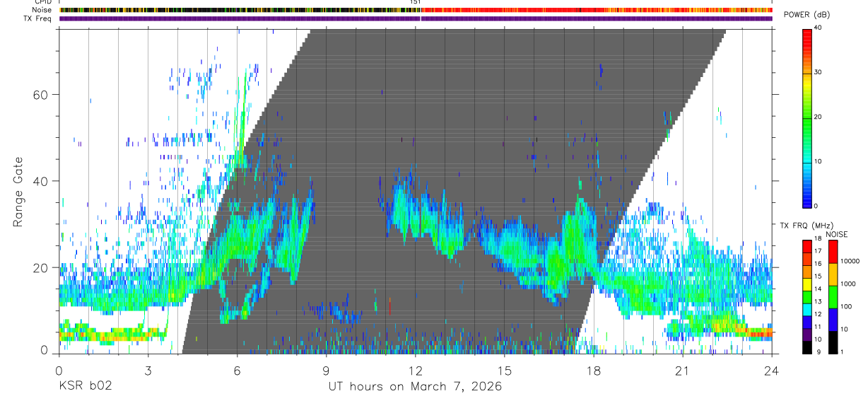Click the "NOISE" legend title
868x401 pixels.
point(837,234)
